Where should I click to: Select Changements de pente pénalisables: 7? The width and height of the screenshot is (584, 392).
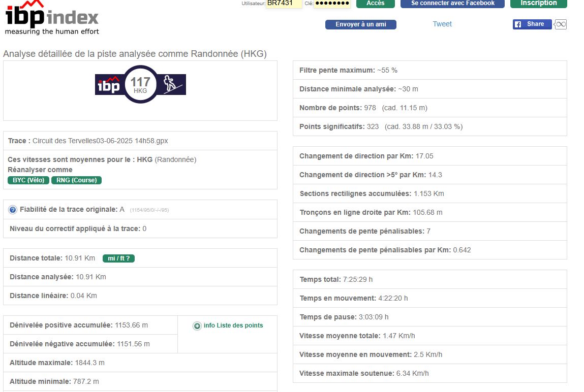point(365,232)
